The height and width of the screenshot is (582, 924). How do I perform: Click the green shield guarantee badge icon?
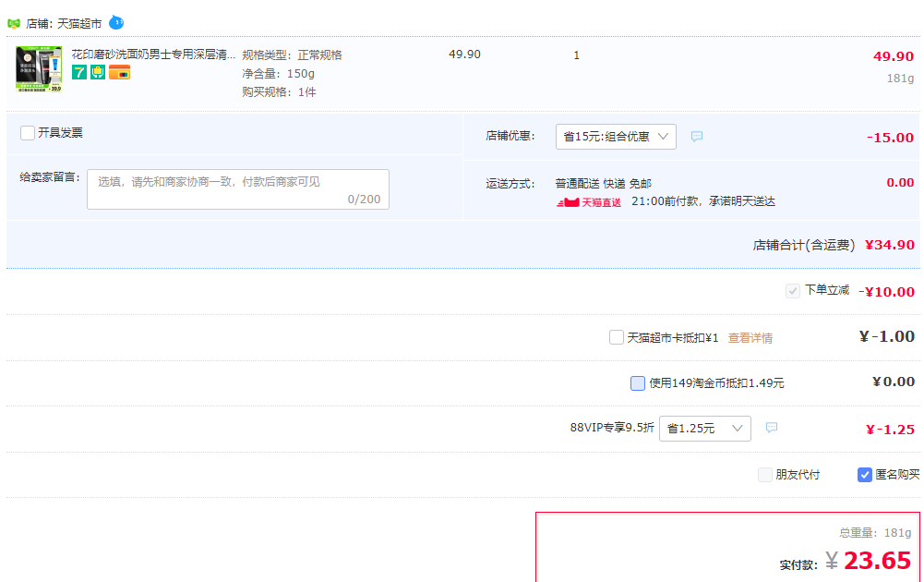(x=98, y=73)
